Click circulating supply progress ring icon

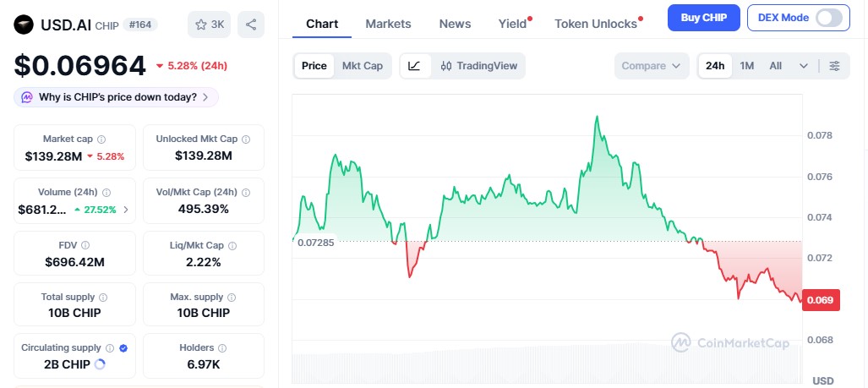tap(101, 364)
